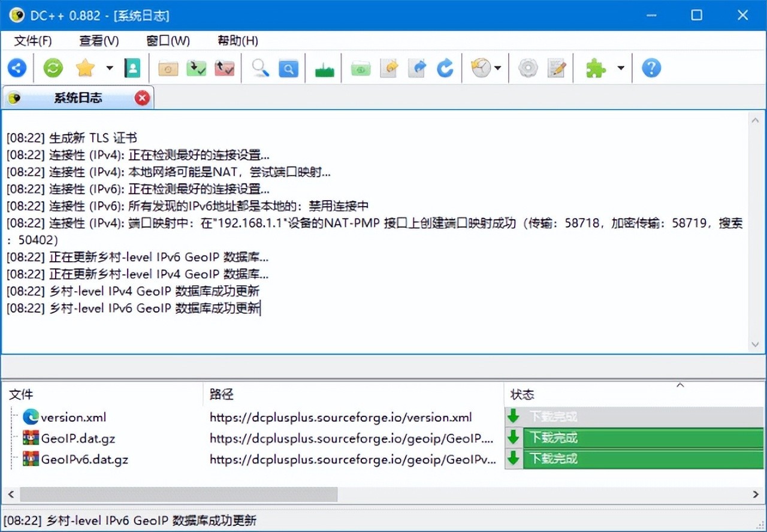Expand the Favorite Hubs star dropdown arrow
This screenshot has height=532, width=767.
tap(110, 68)
